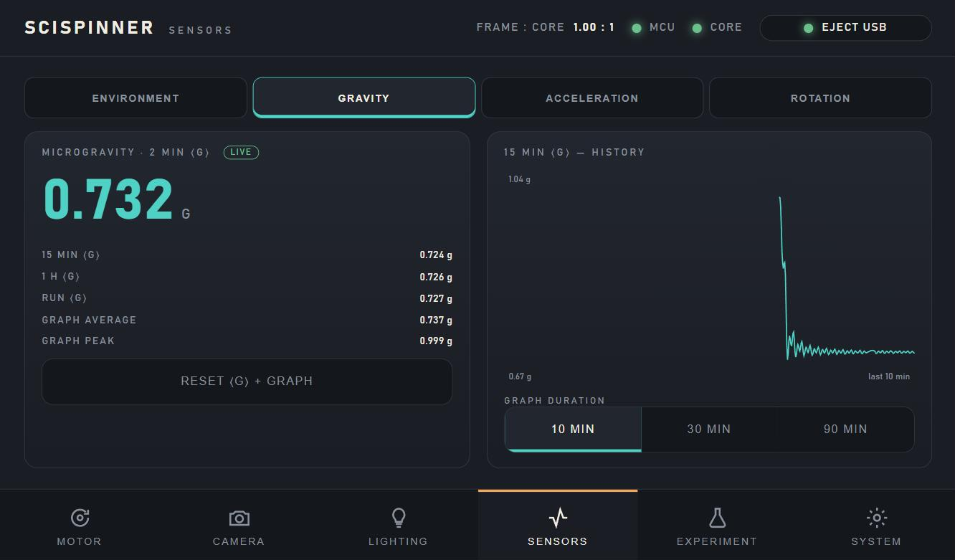Viewport: 955px width, 560px height.
Task: Click the LIVE badge
Action: click(x=241, y=152)
